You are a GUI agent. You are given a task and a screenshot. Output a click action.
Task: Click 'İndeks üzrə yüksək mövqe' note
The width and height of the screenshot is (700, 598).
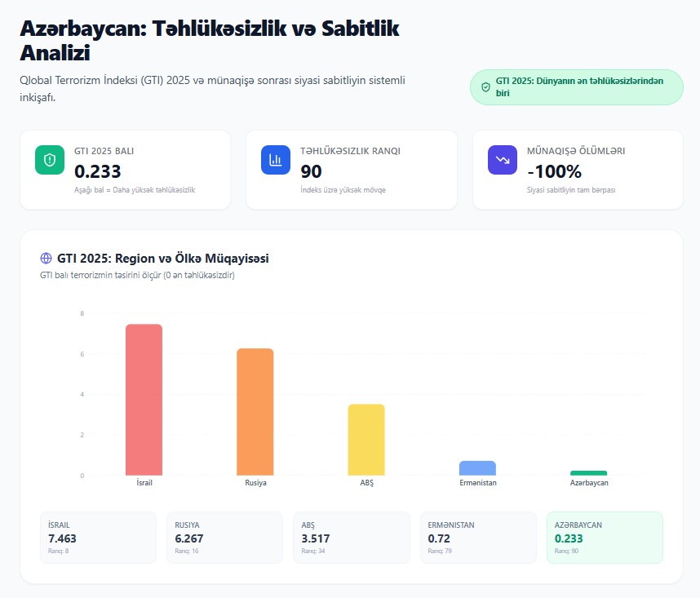[x=343, y=189]
